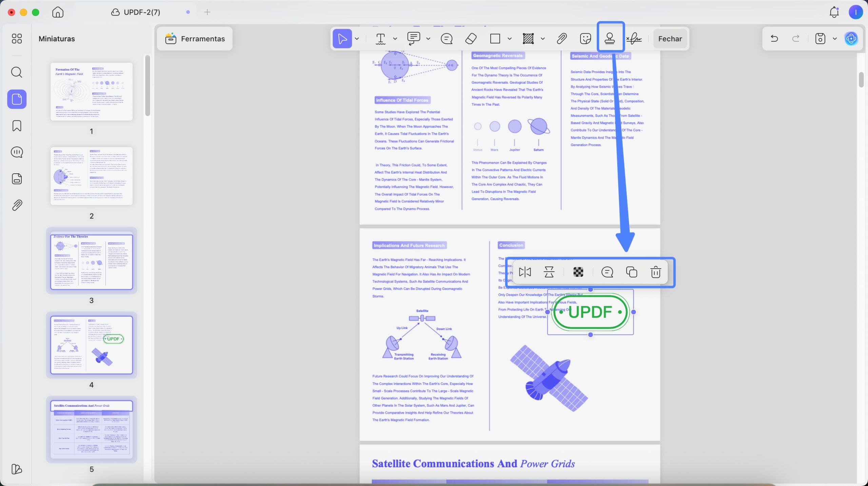The width and height of the screenshot is (868, 486).
Task: Open the signature tool
Action: click(x=634, y=39)
